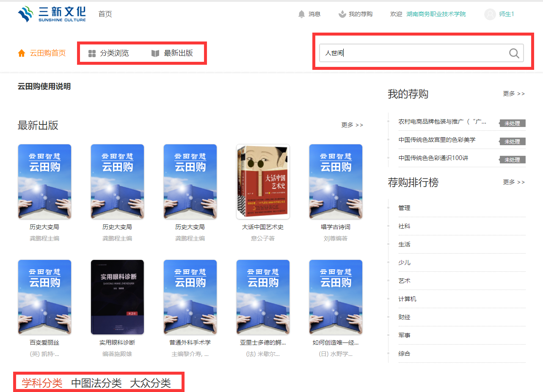This screenshot has width=543, height=392.
Task: Click the search magnifier icon
Action: click(x=514, y=53)
